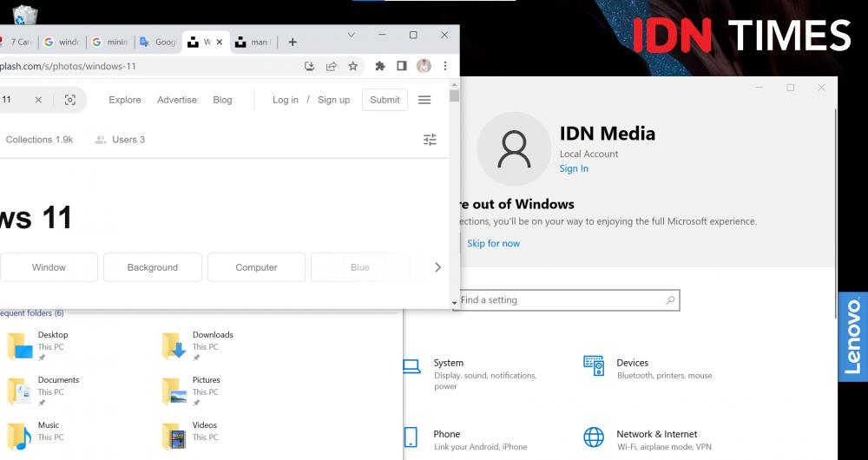Click Log in on Unsplash
The image size is (868, 460).
click(285, 100)
